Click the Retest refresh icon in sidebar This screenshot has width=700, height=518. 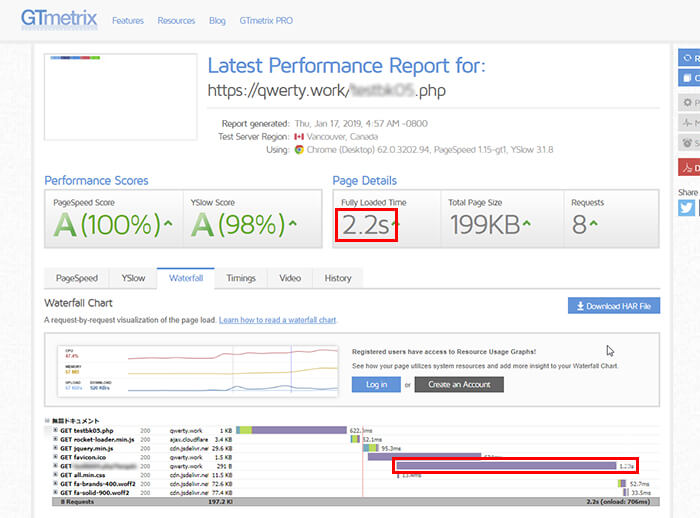688,58
